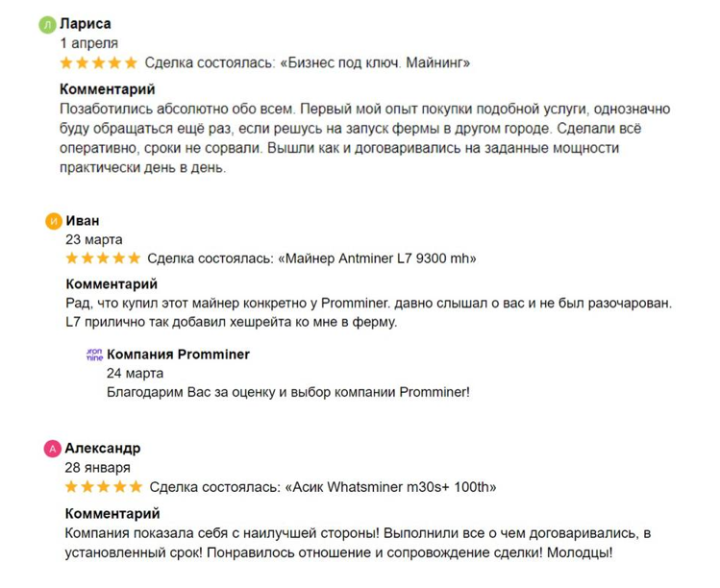Screen dimensions: 720x588
Task: Click the 23 марта review date
Action: click(94, 239)
